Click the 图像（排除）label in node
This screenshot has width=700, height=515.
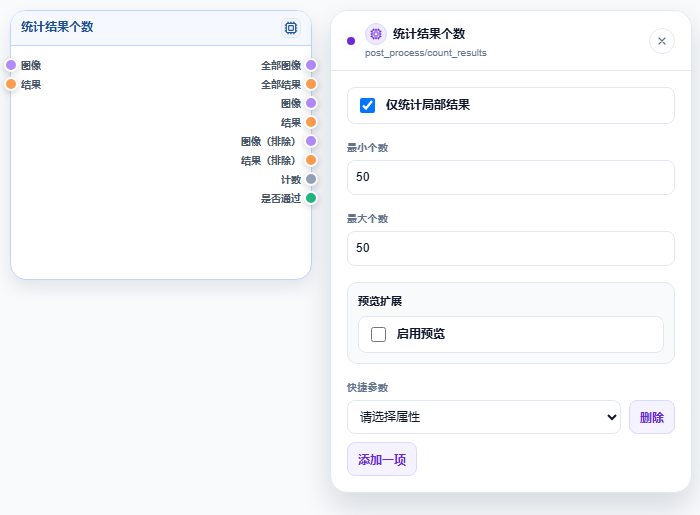(271, 141)
